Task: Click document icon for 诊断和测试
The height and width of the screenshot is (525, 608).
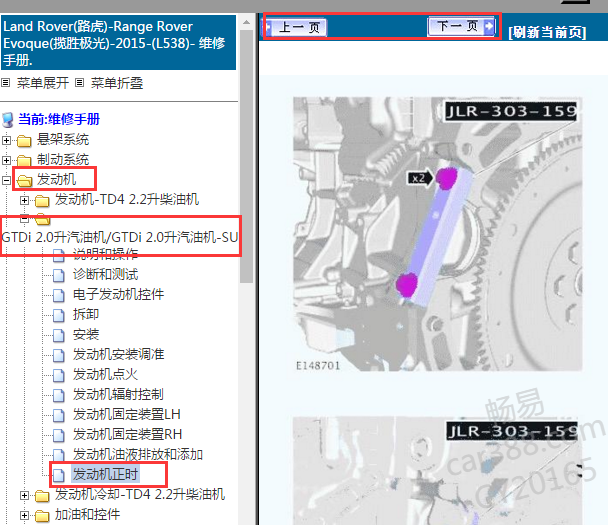Action: click(59, 275)
